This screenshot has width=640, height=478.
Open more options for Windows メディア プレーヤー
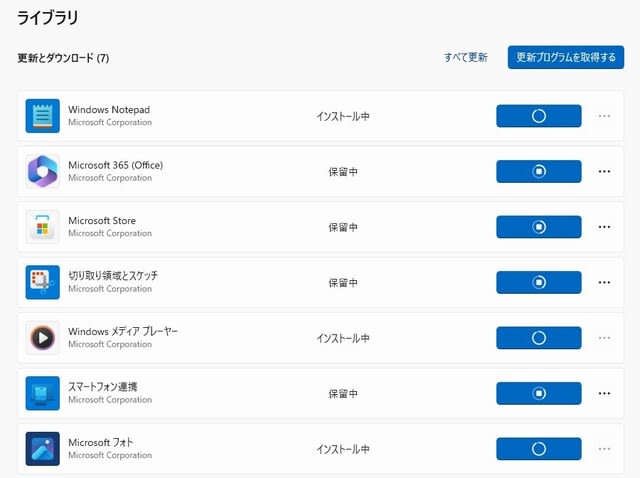pos(604,338)
